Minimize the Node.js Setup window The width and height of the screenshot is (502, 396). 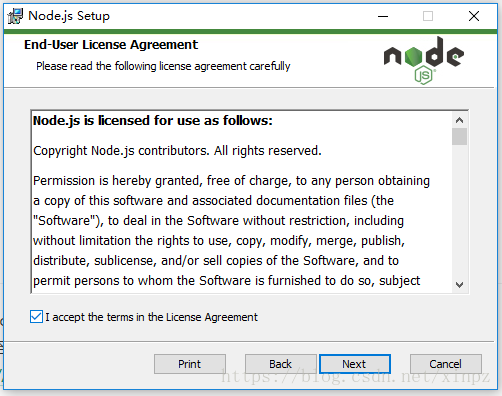[383, 16]
